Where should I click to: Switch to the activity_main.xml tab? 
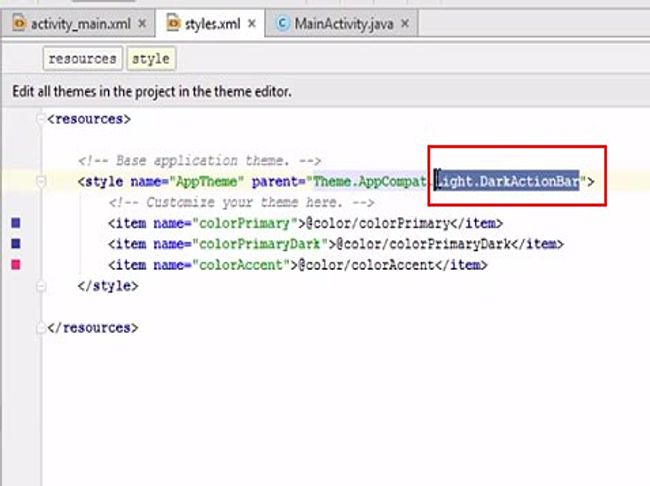[81, 24]
